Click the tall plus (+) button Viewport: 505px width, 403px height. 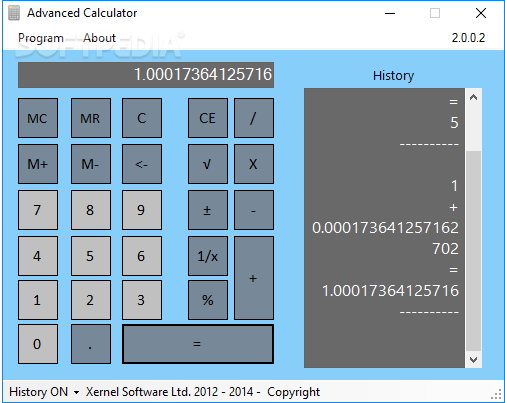254,278
